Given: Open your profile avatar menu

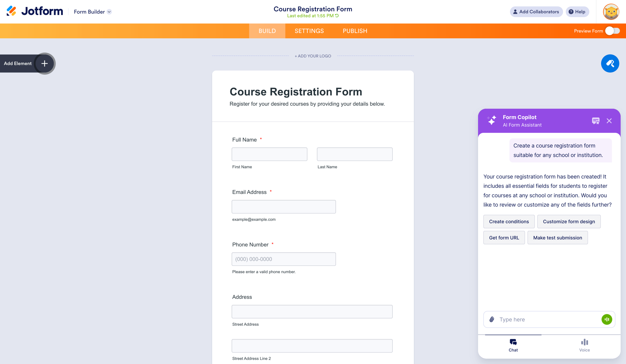Looking at the screenshot, I should (x=611, y=11).
